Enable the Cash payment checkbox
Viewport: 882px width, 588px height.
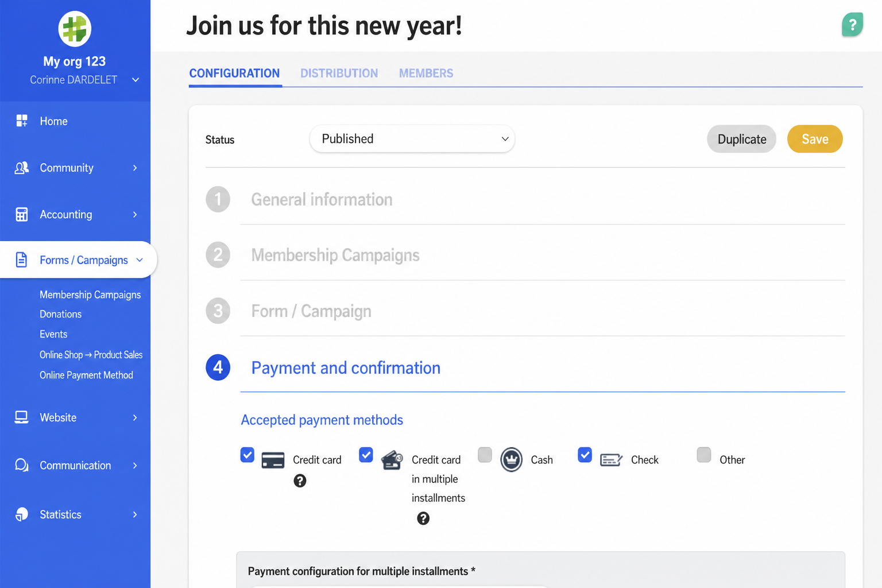pyautogui.click(x=485, y=455)
